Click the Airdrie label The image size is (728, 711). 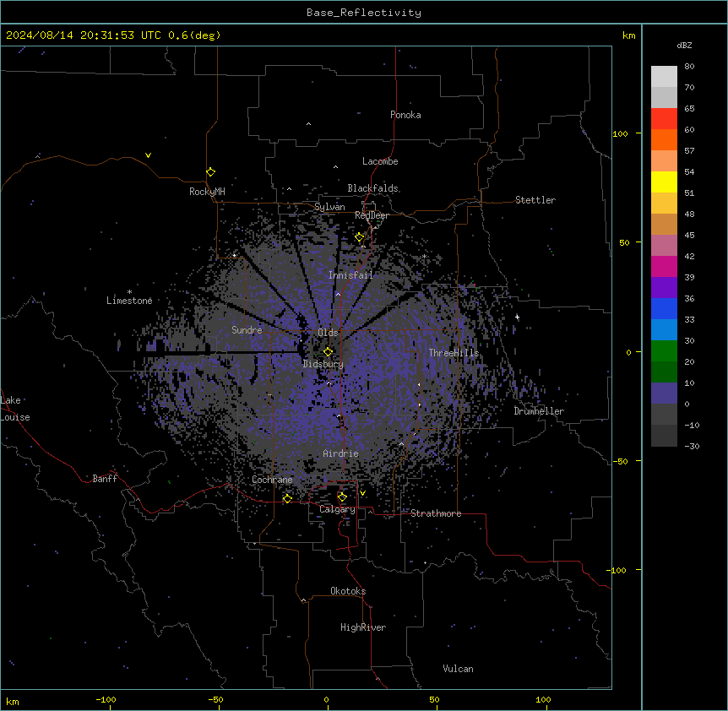[x=341, y=453]
